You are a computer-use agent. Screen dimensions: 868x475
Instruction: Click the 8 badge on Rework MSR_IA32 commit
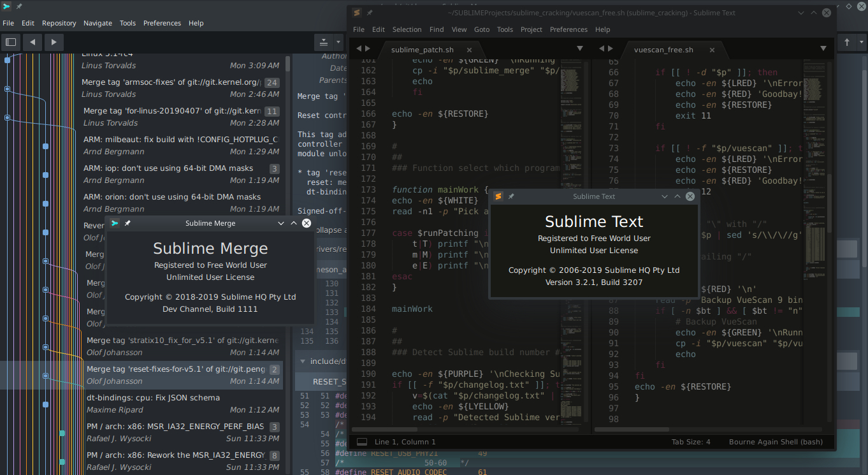pyautogui.click(x=275, y=455)
